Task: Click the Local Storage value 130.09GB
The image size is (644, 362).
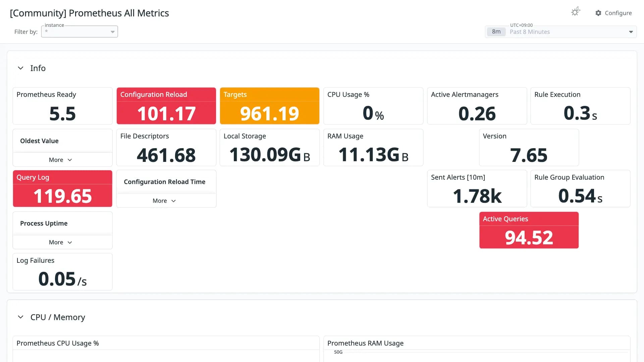Action: coord(269,155)
